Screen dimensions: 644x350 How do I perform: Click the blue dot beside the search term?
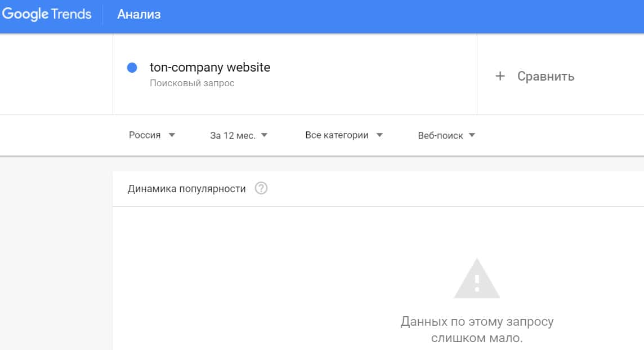pyautogui.click(x=132, y=68)
